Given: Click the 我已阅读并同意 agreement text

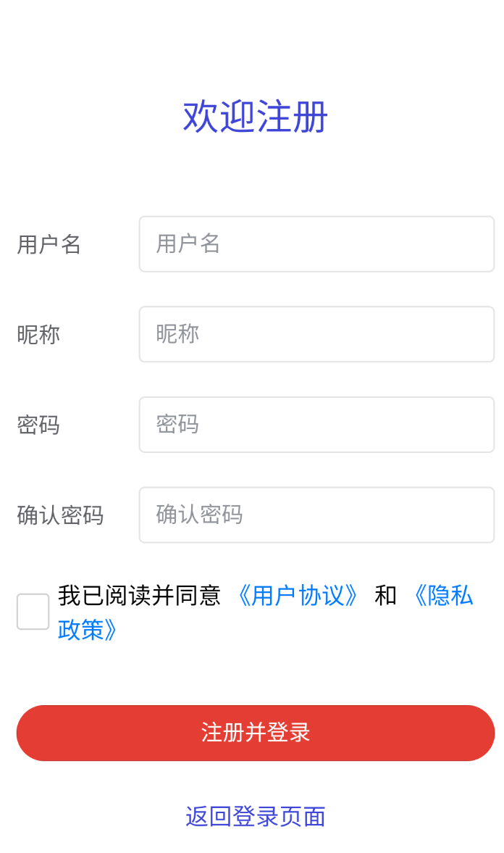Looking at the screenshot, I should point(139,595).
